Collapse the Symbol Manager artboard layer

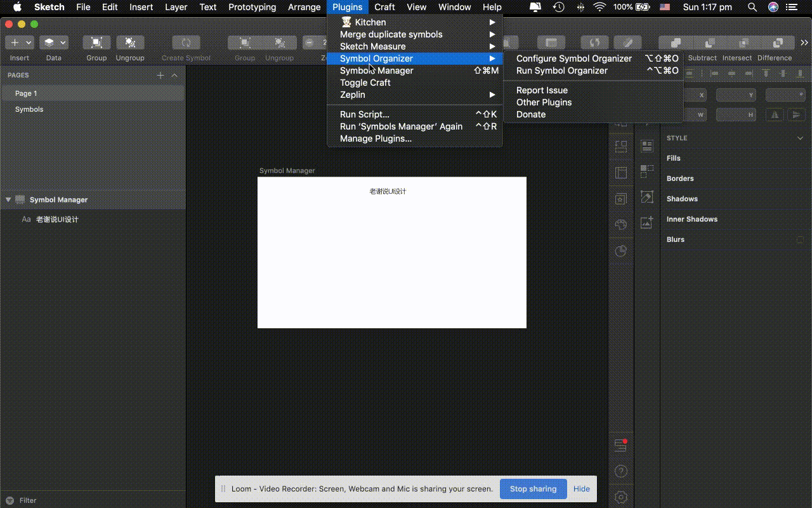pyautogui.click(x=8, y=199)
